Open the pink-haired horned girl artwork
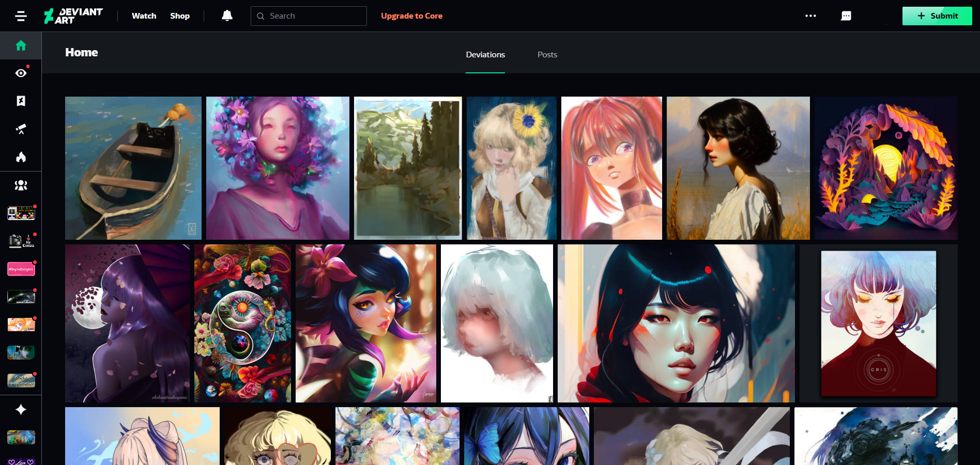 [142, 436]
